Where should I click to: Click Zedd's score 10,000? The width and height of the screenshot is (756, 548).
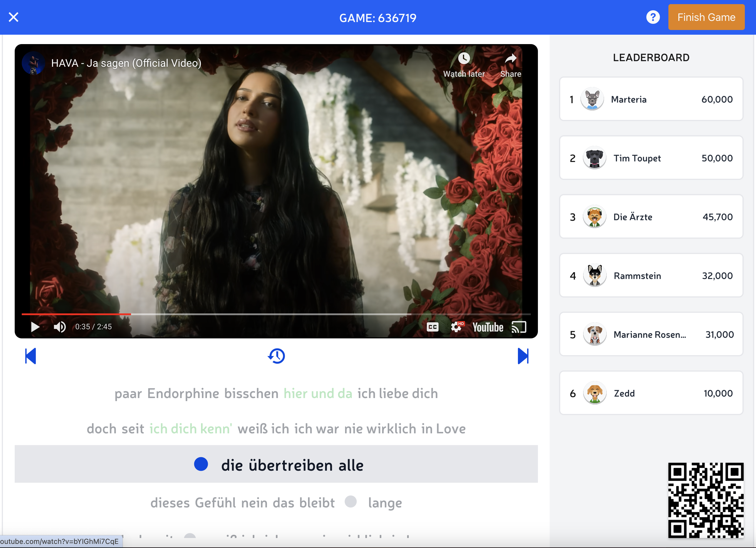click(x=718, y=393)
